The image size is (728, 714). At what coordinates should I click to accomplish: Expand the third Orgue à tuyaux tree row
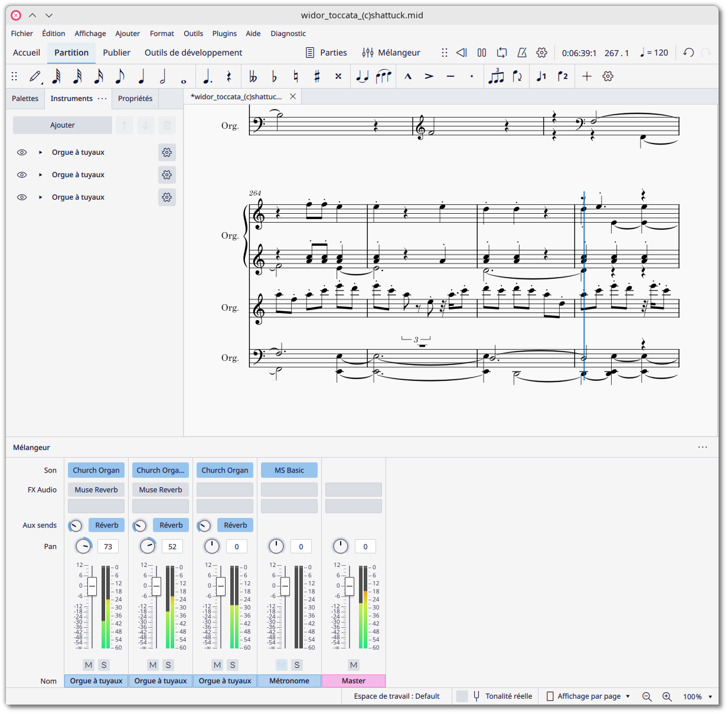(x=40, y=197)
